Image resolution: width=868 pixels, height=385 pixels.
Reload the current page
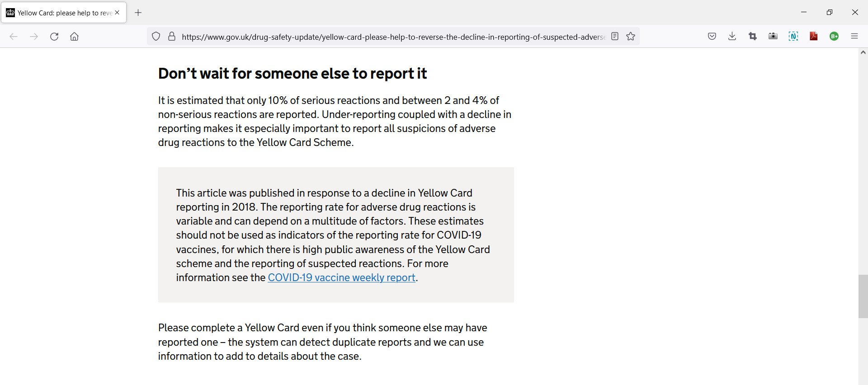click(54, 37)
